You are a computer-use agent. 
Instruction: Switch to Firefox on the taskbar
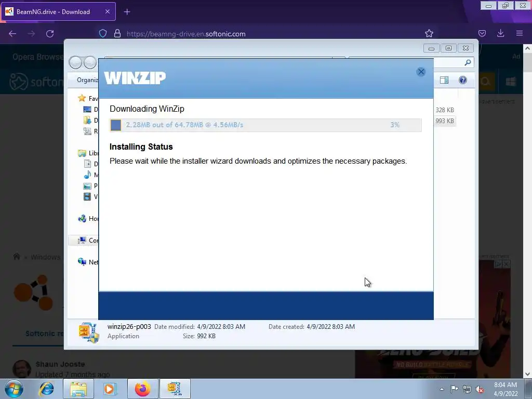point(142,389)
